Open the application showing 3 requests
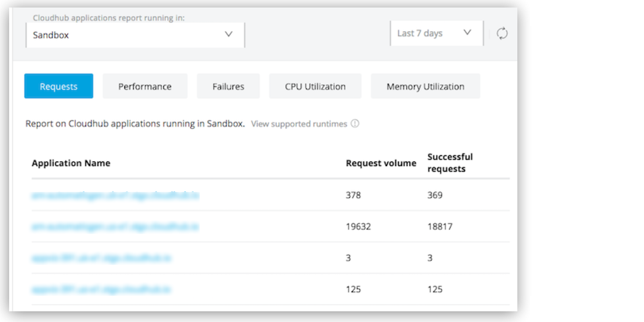The width and height of the screenshot is (644, 322). tap(101, 258)
